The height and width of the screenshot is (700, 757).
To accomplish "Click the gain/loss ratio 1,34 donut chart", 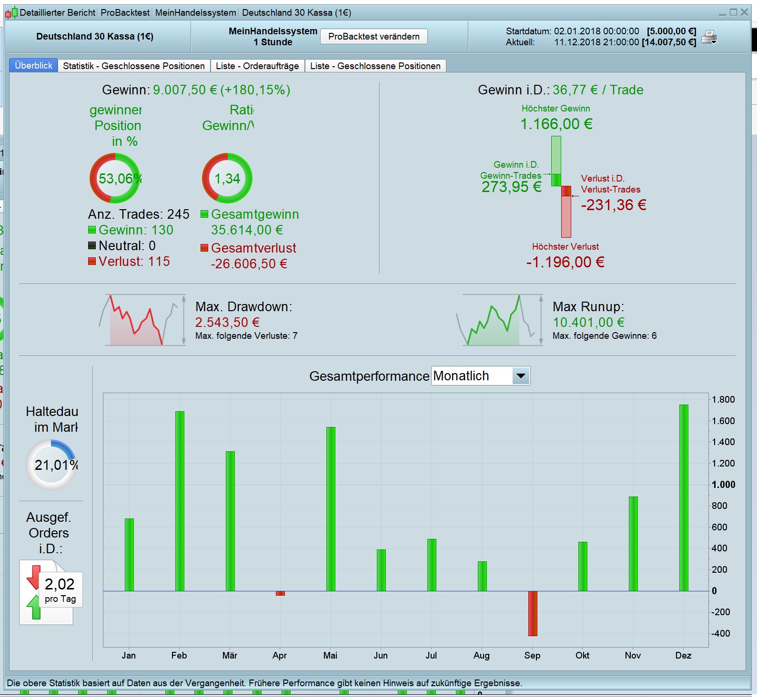I will [x=227, y=178].
